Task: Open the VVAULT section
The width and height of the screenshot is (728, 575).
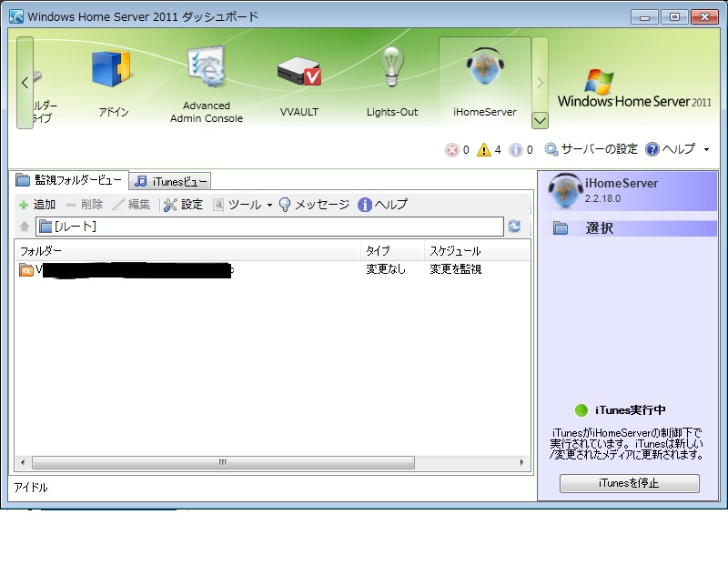Action: click(299, 86)
